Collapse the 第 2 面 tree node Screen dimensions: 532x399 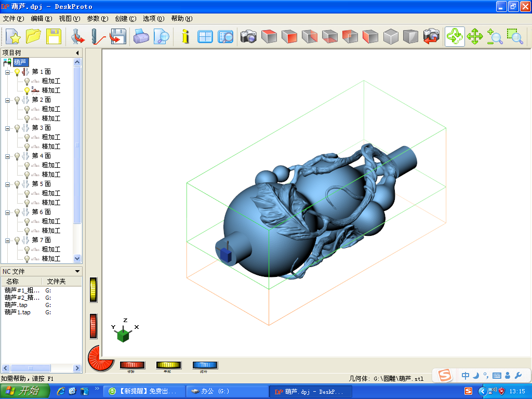pos(7,100)
